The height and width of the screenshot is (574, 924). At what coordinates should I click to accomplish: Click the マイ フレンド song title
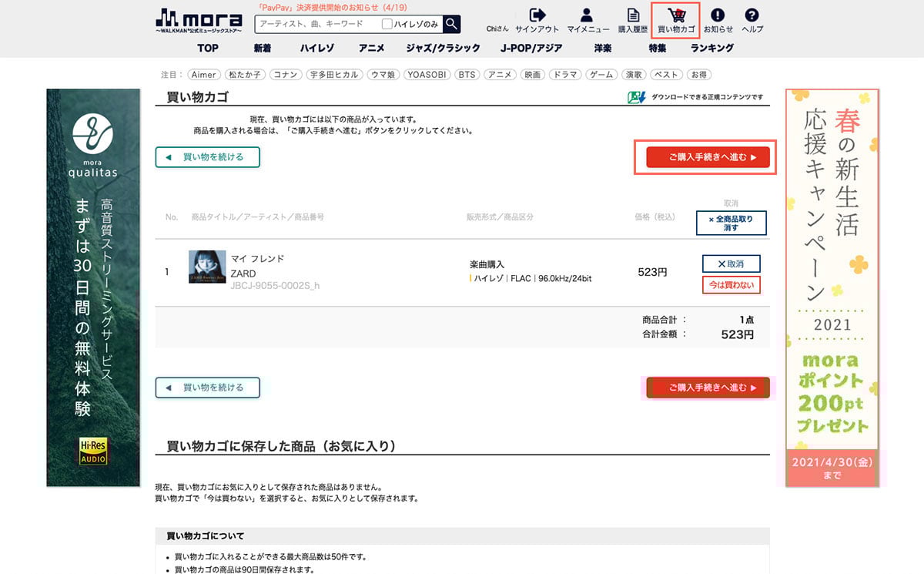coord(258,259)
